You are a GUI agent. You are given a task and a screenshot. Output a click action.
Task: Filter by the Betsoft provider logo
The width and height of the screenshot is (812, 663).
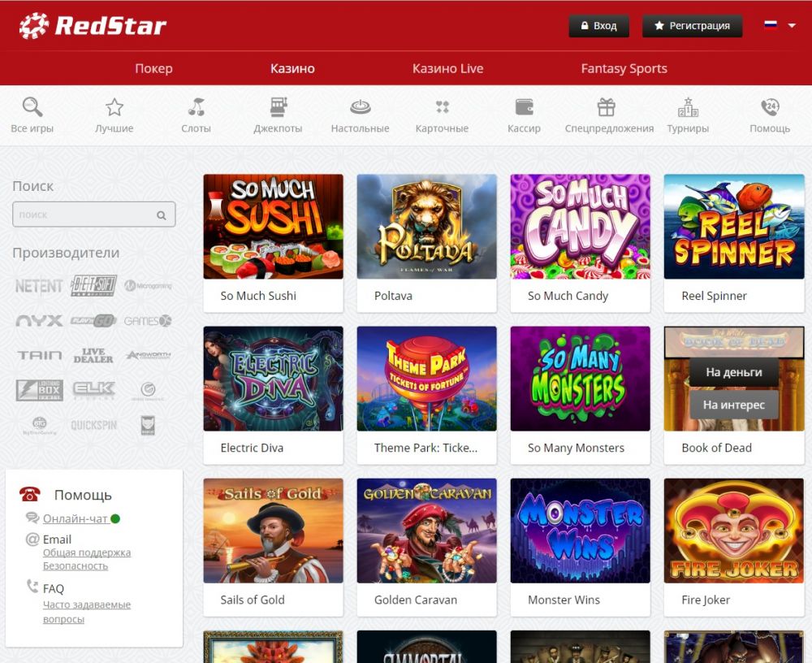point(93,286)
